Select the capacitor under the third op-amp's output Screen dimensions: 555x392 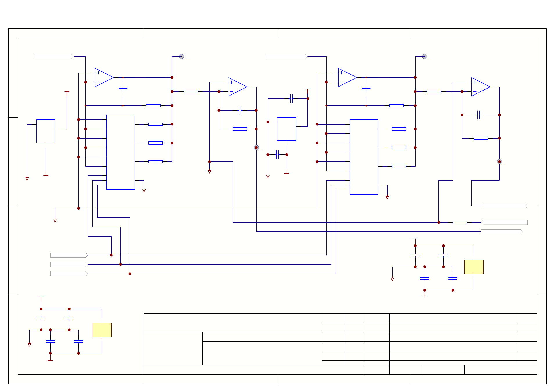(366, 89)
